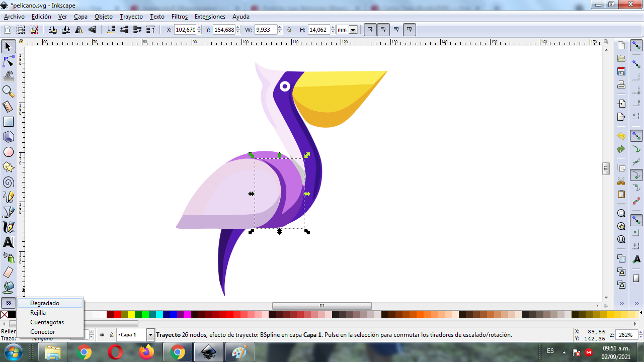644x362 pixels.
Task: Choose Conector from tools popup
Action: point(50,332)
